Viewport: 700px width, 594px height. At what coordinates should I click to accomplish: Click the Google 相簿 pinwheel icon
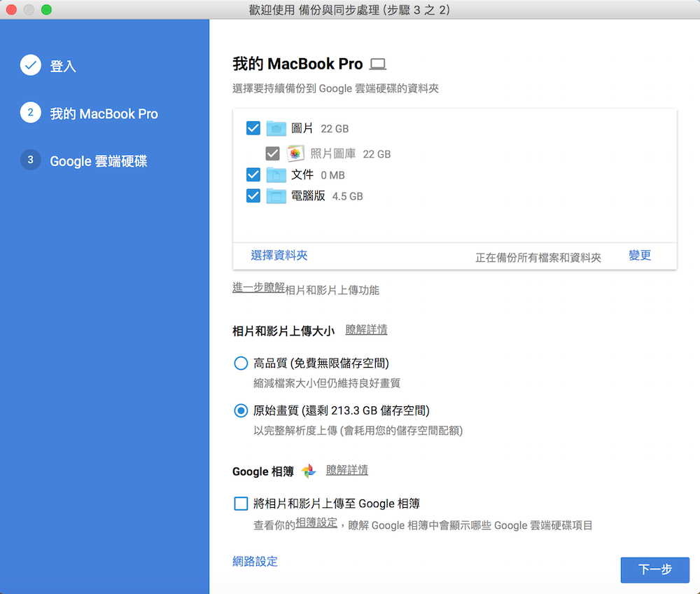309,471
